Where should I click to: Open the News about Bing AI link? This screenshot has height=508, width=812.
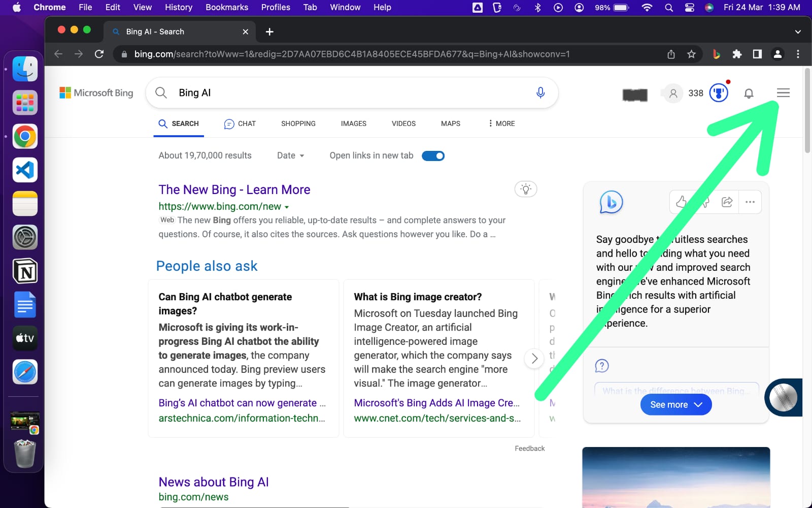tap(214, 482)
